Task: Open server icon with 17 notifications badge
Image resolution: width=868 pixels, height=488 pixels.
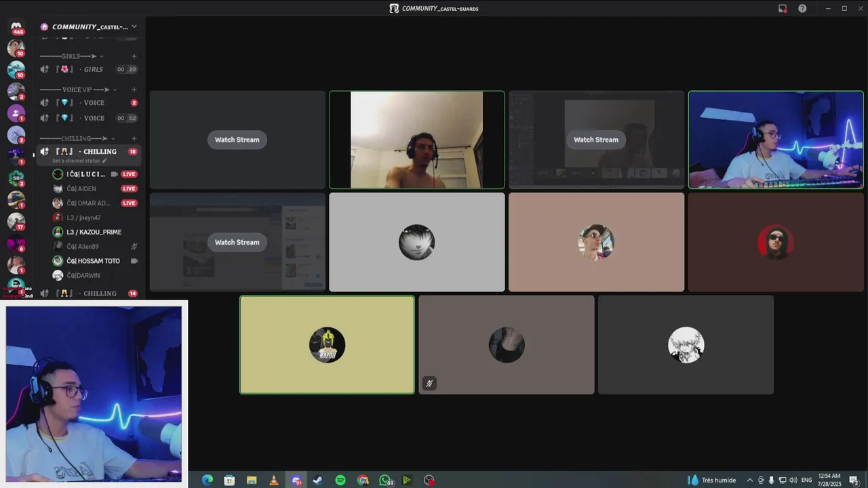Action: tap(16, 221)
